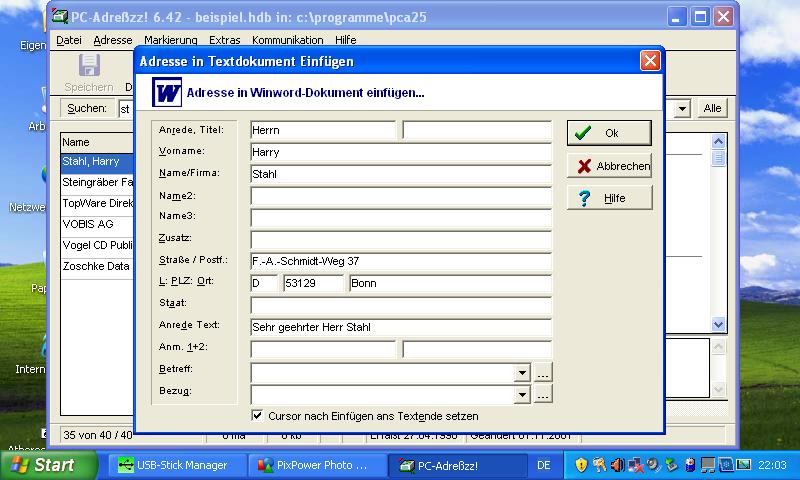Click the Alle button next to search

[712, 108]
